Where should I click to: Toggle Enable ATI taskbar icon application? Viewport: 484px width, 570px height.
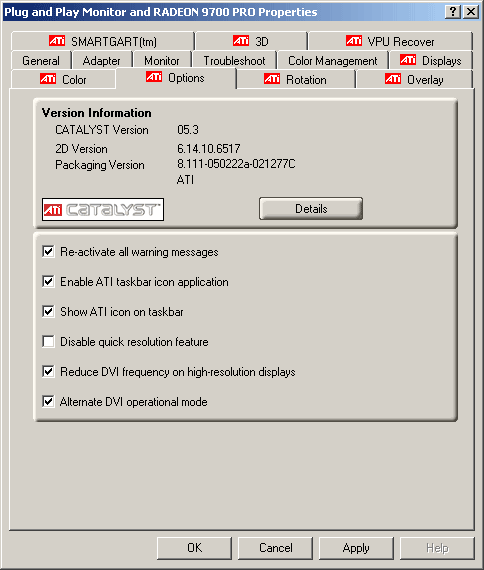pyautogui.click(x=48, y=282)
